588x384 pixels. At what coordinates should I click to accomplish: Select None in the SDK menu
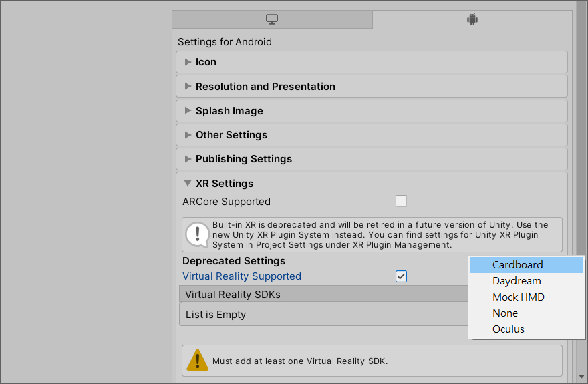click(x=505, y=313)
